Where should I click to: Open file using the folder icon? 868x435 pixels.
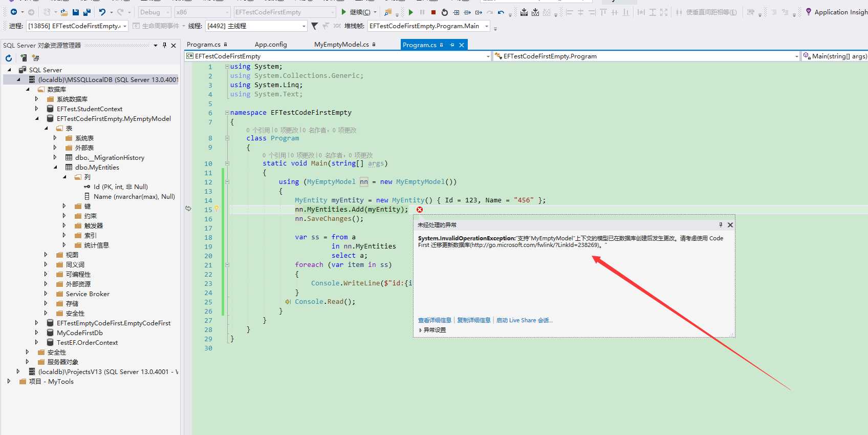click(64, 12)
